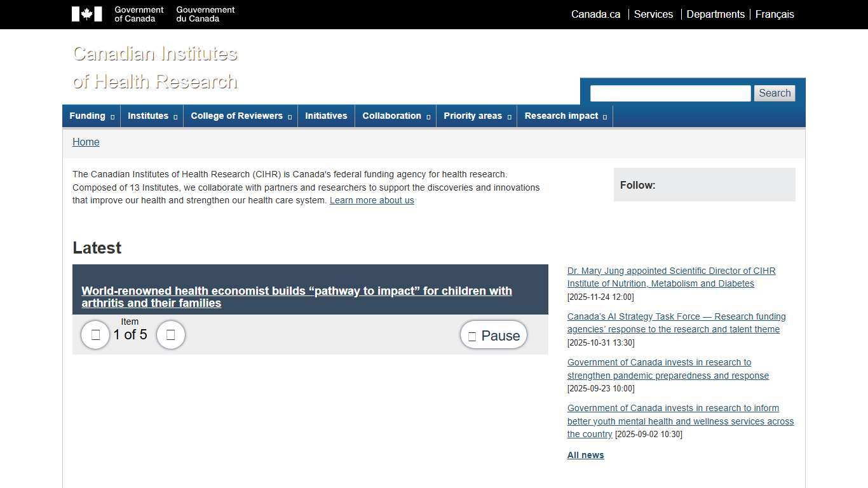Visit Canada.ca from the top navigation
The image size is (868, 488).
click(x=595, y=14)
